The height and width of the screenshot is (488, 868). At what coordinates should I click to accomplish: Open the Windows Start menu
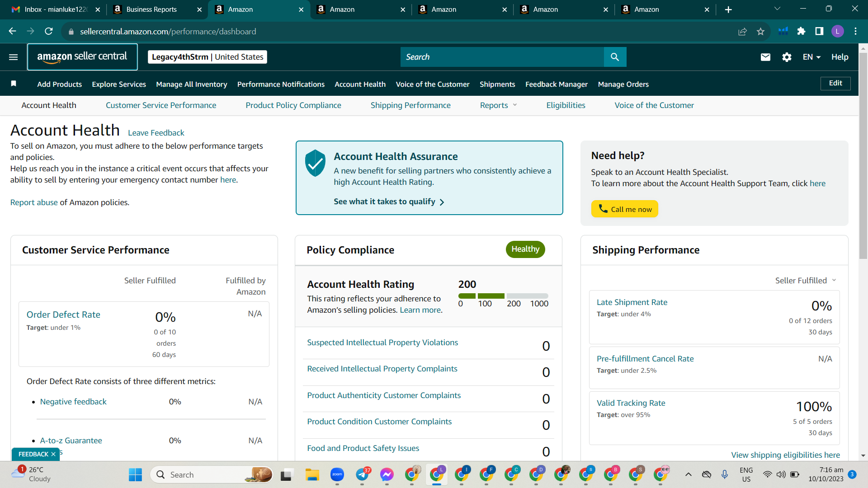point(135,475)
